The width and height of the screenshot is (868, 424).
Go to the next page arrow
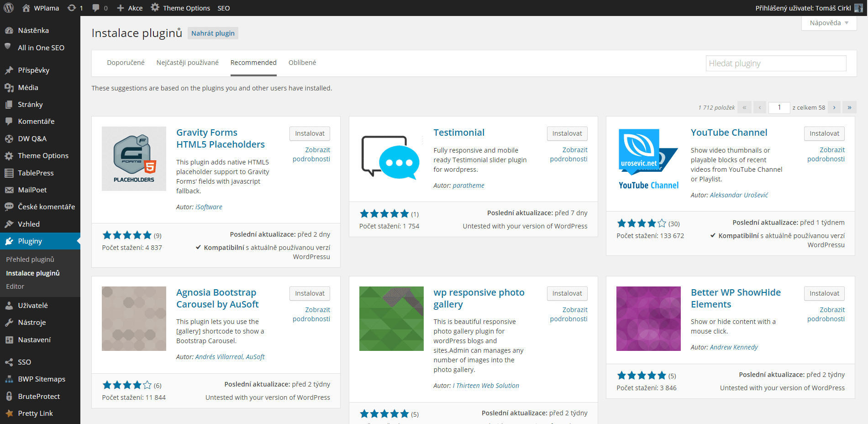pyautogui.click(x=834, y=107)
